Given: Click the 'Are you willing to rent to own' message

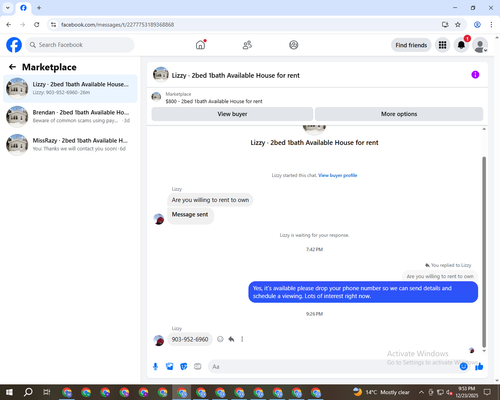Looking at the screenshot, I should 210,200.
